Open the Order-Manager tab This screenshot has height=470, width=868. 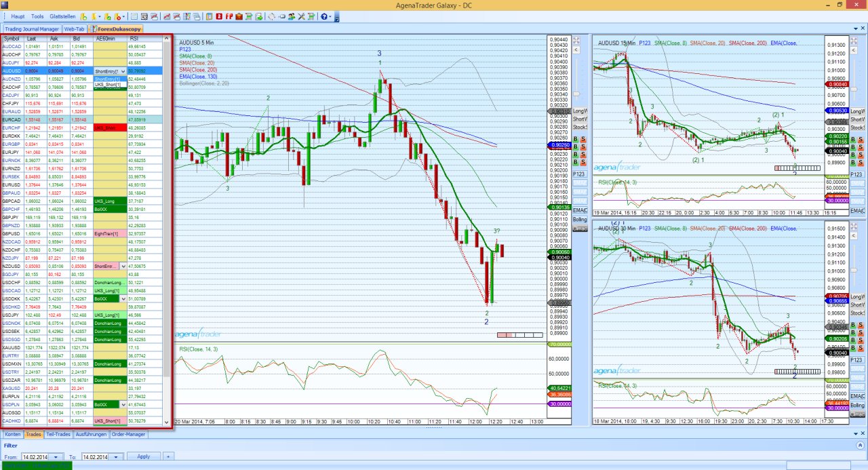click(130, 433)
